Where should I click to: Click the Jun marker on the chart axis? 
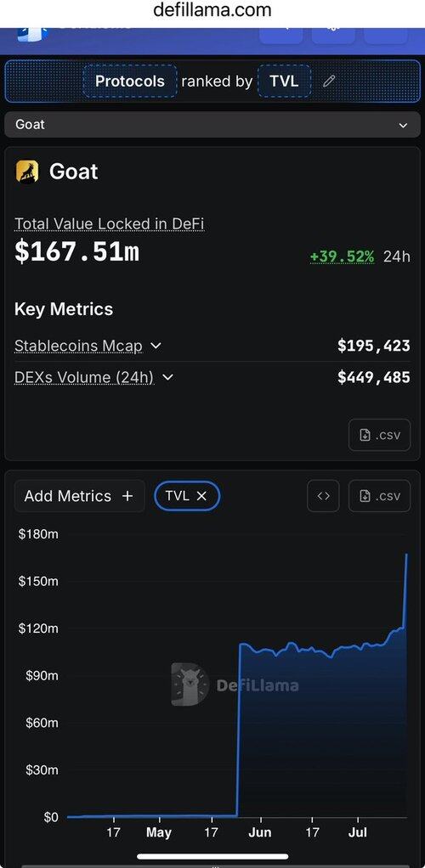pos(260,832)
